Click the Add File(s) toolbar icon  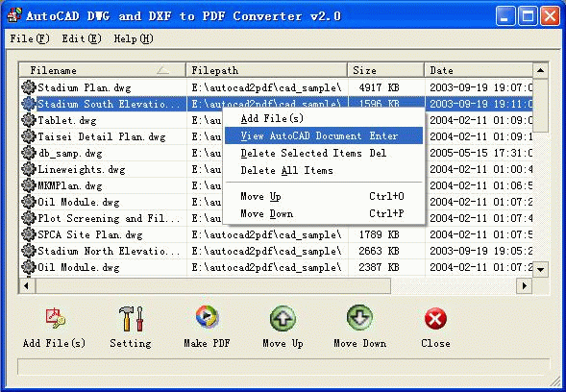click(x=55, y=318)
